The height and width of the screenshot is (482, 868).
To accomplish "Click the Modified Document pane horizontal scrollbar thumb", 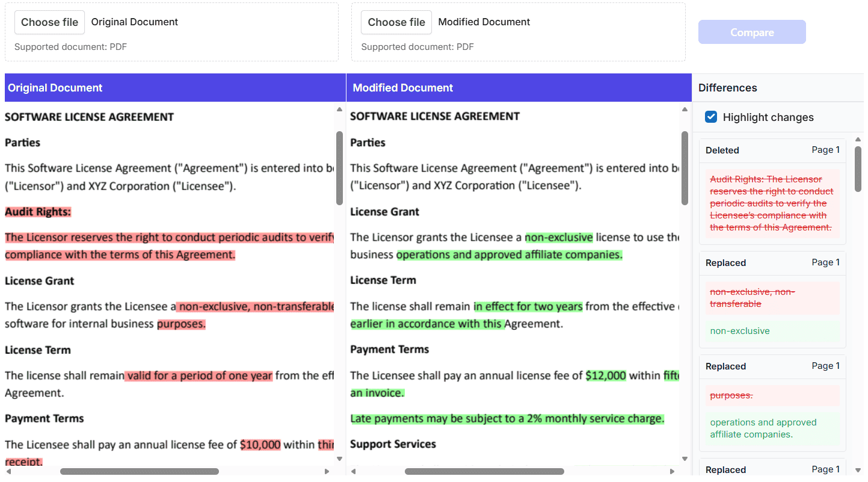I will [484, 471].
